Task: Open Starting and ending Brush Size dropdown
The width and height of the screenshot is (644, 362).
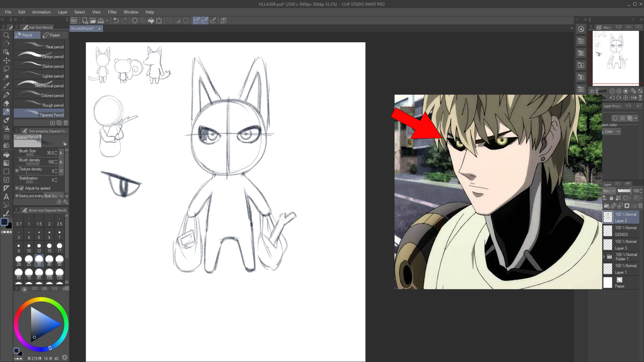Action: point(54,196)
